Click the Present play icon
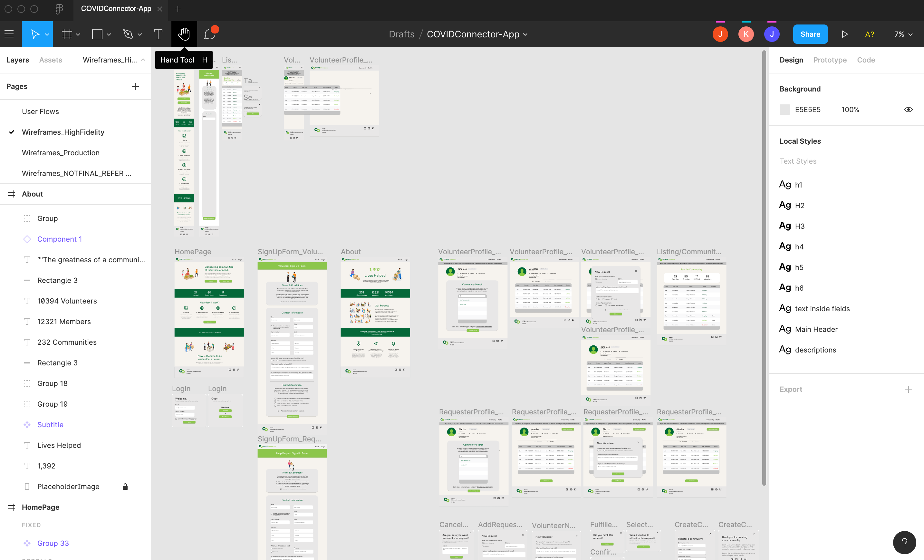Image resolution: width=924 pixels, height=560 pixels. click(844, 34)
